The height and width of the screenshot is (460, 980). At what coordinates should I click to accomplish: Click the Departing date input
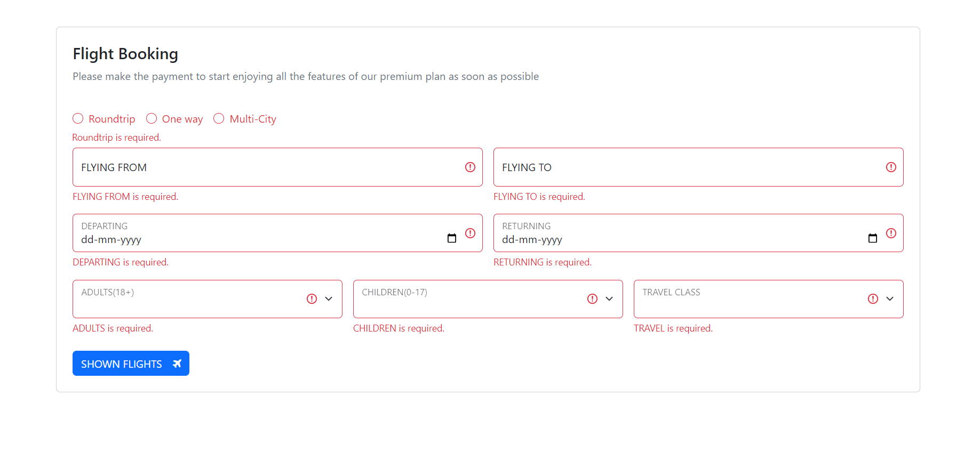[240, 239]
